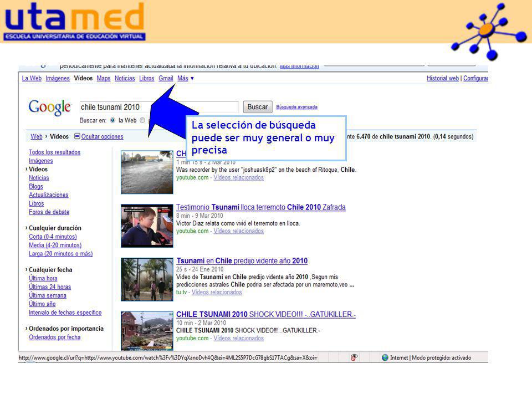Image resolution: width=532 pixels, height=399 pixels.
Task: Filter by Libros in the sidebar
Action: (37, 203)
